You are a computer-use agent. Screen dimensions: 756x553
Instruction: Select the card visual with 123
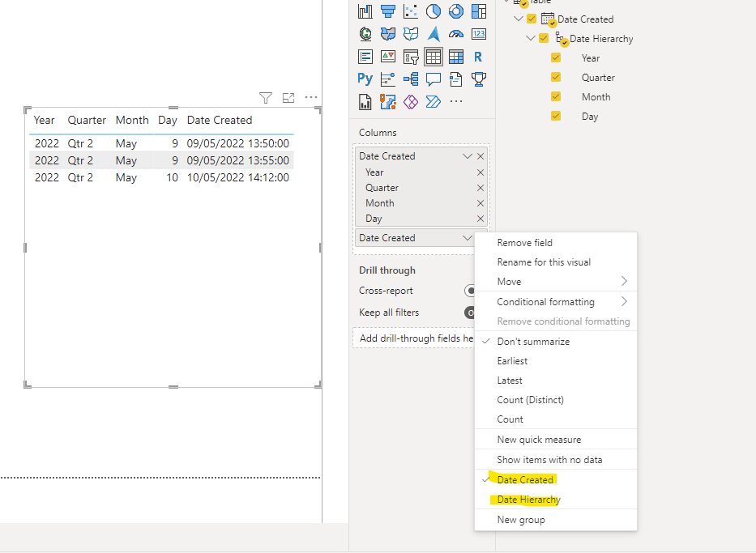coord(479,34)
